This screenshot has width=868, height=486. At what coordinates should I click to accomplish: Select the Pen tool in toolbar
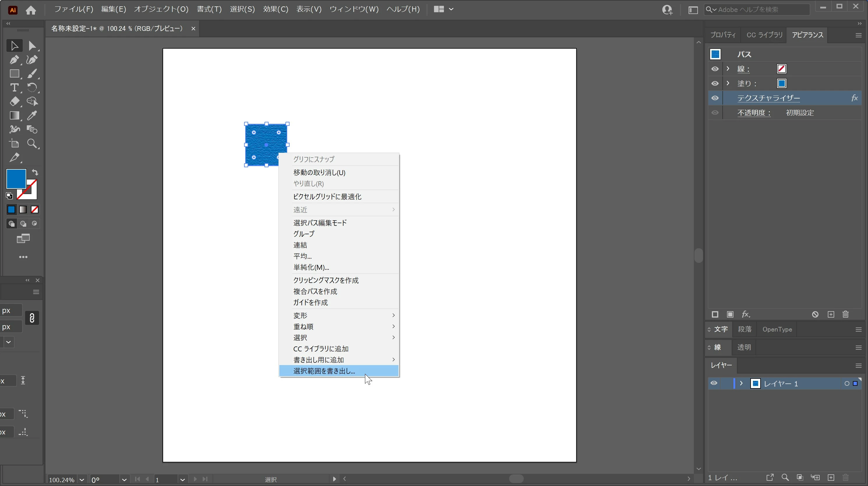(14, 60)
